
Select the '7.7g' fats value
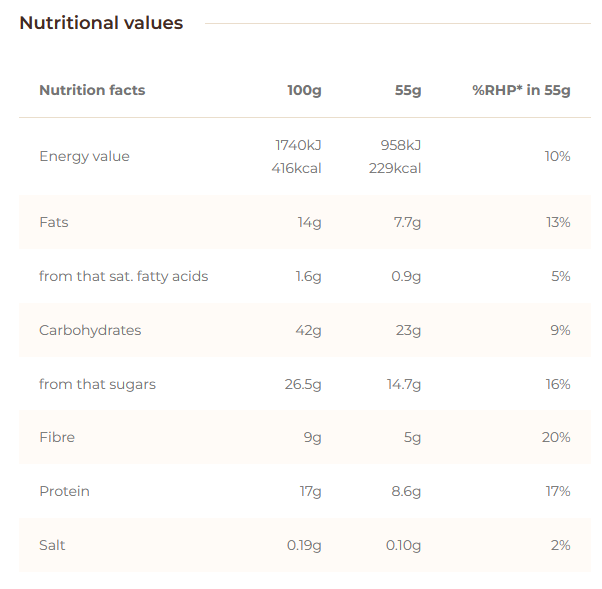coord(407,222)
